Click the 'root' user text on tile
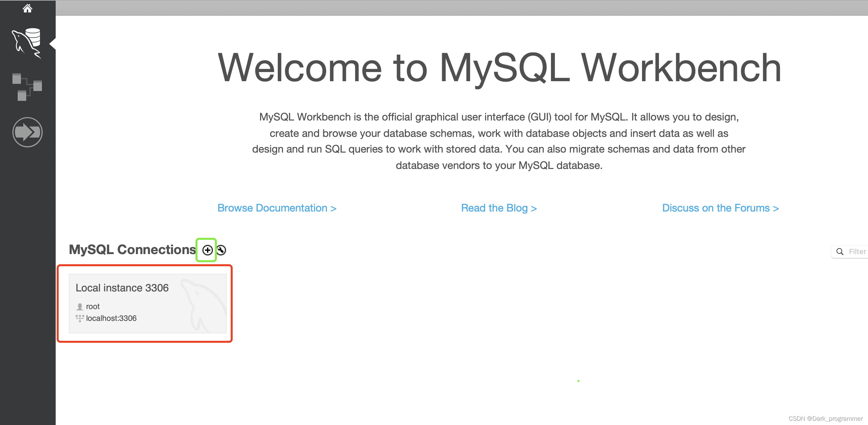Screen dimensions: 868x425 click(x=93, y=306)
